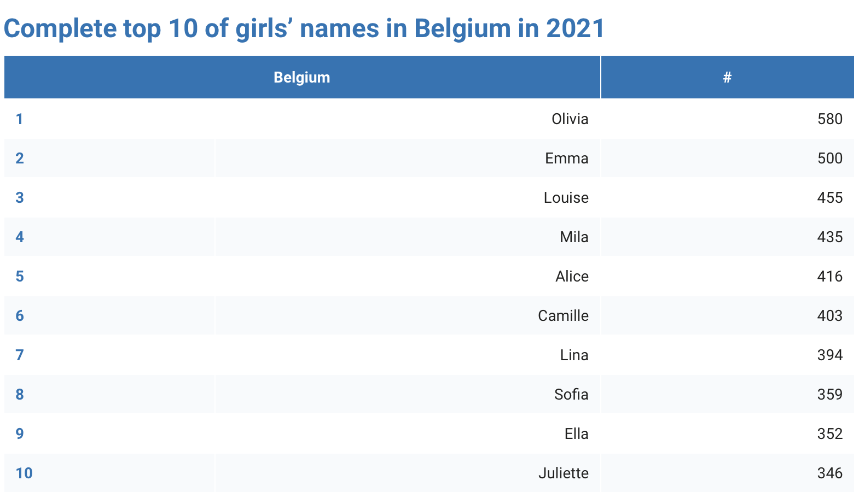Click the name Sofia
The width and height of the screenshot is (859, 504).
tap(571, 394)
